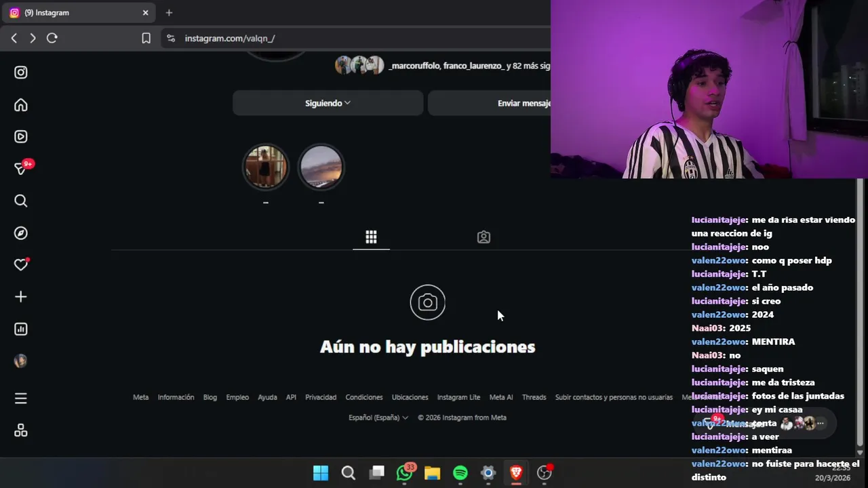Click browser Back arrow
Viewport: 868px width, 488px height.
coord(14,38)
